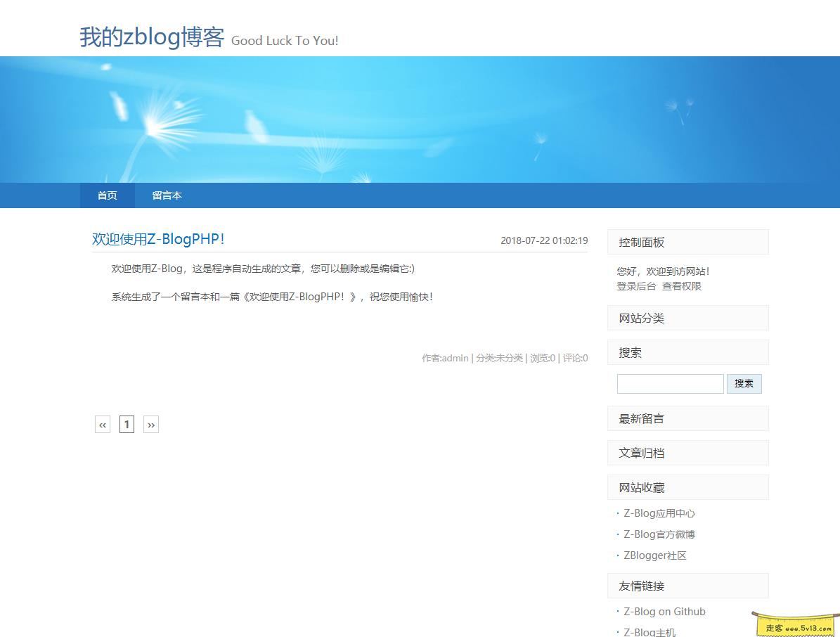Image resolution: width=840 pixels, height=637 pixels.
Task: Switch to the 留言本 tab
Action: coord(166,195)
